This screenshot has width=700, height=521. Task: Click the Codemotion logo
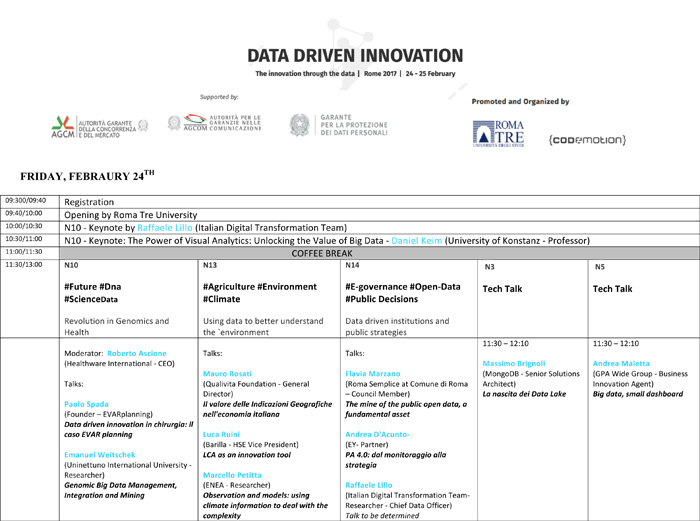tap(588, 138)
